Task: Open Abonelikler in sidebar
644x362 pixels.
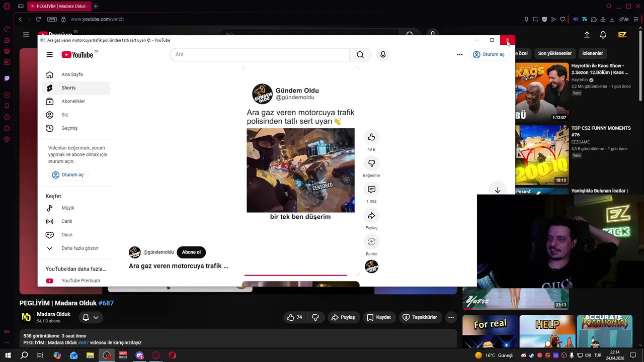Action: pos(76,101)
